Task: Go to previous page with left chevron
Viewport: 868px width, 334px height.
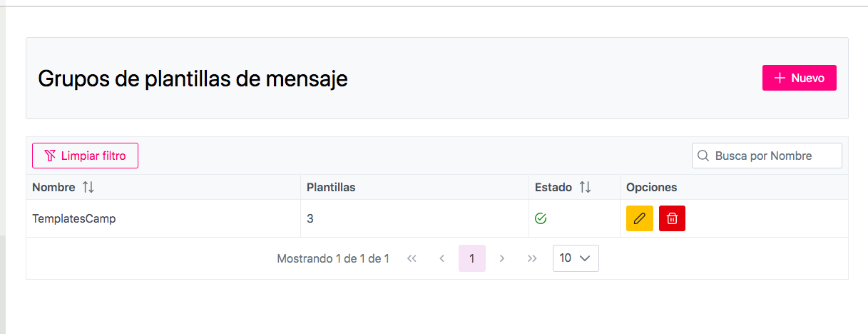Action: [442, 258]
